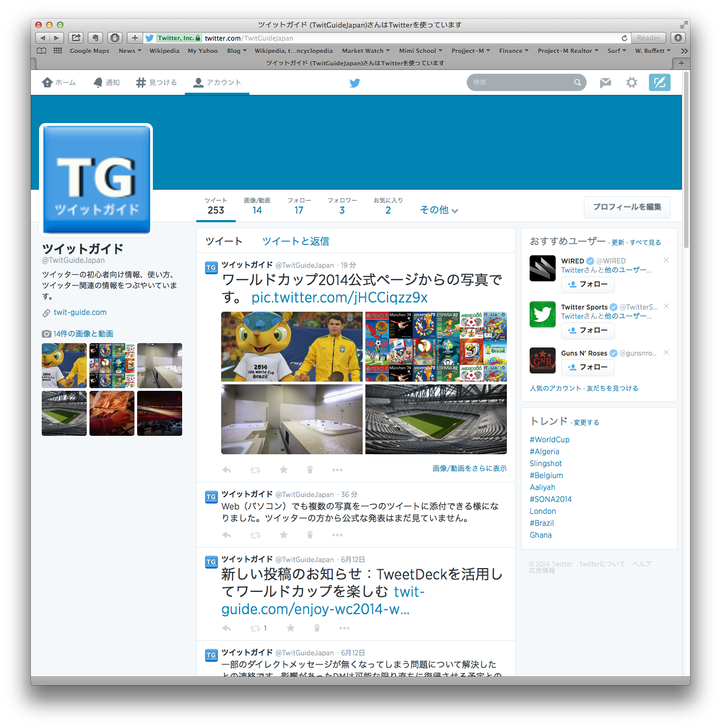
Task: Reply to the 19-minute-old World Cup tweet
Action: pyautogui.click(x=227, y=470)
